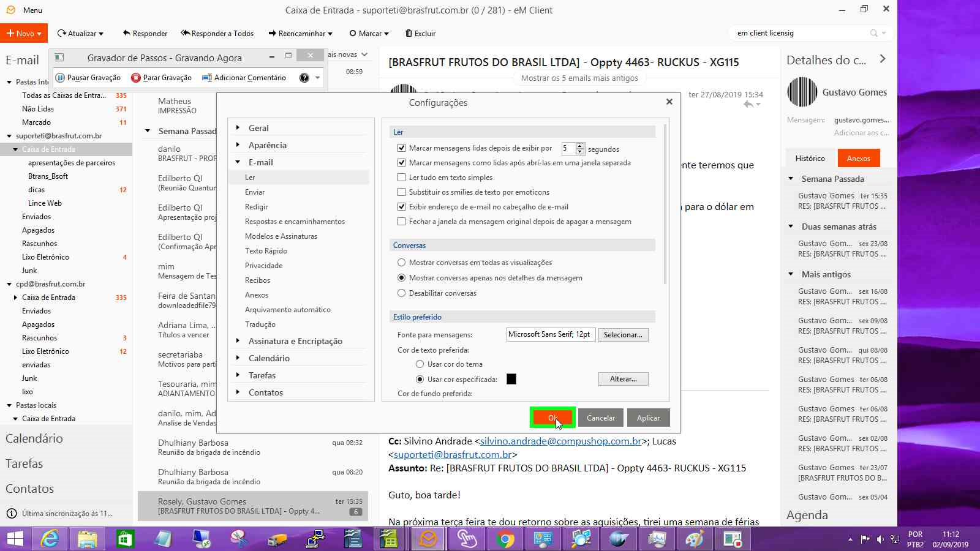This screenshot has height=551, width=980.
Task: Click Responder a Todos icon
Action: pos(185,33)
